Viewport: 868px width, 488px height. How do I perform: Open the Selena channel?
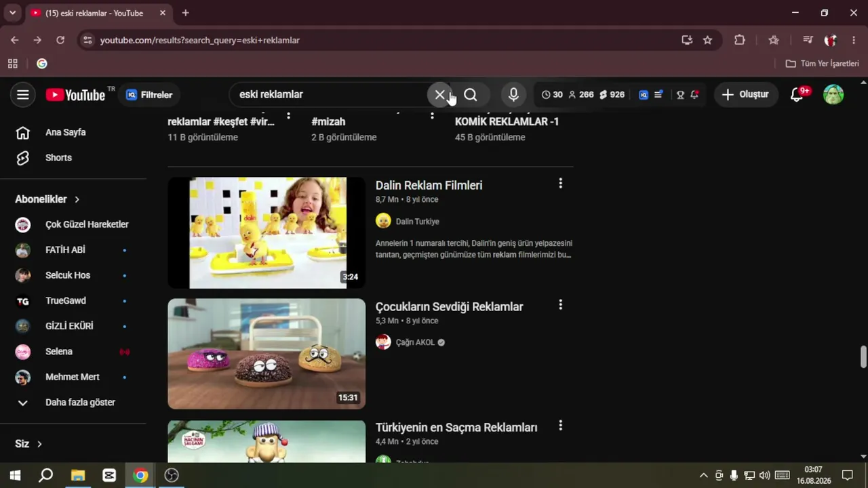[73, 351]
